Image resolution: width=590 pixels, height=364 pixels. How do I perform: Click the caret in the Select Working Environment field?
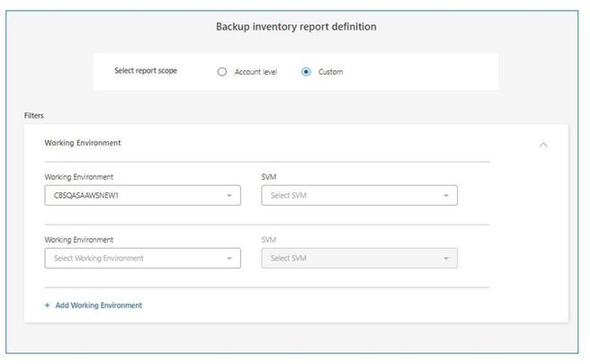pos(229,258)
